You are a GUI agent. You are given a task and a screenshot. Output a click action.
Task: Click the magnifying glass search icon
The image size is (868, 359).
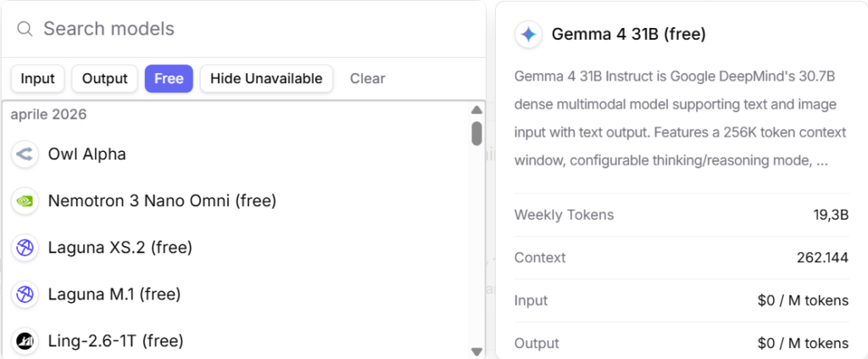coord(25,29)
